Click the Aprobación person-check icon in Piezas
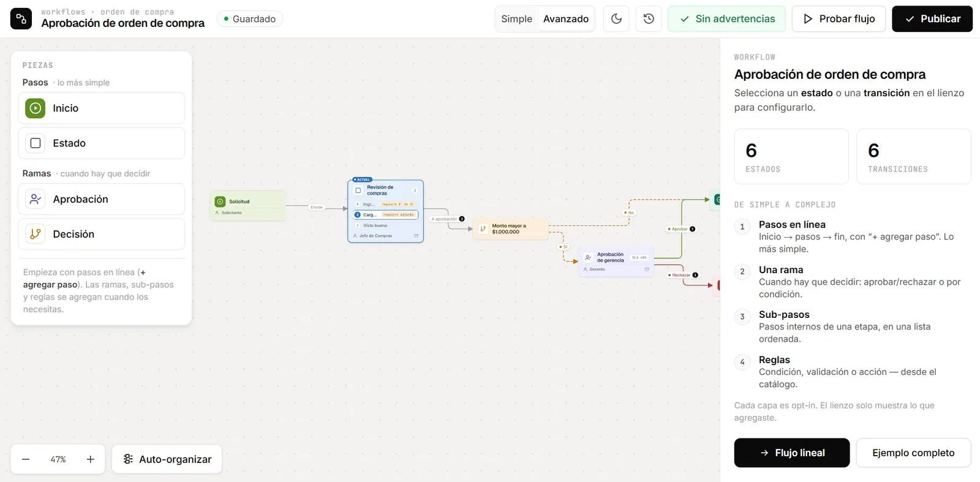The width and height of the screenshot is (980, 482). (36, 199)
